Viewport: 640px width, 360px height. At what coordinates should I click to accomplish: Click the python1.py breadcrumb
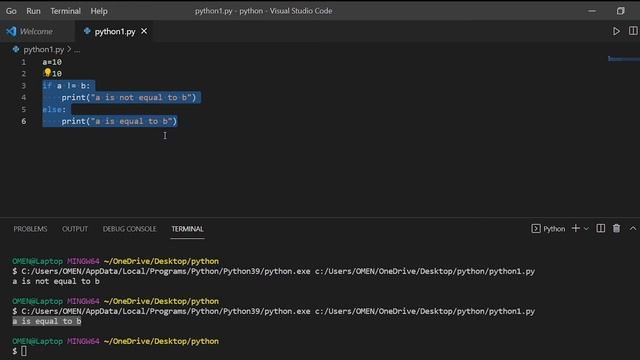44,49
